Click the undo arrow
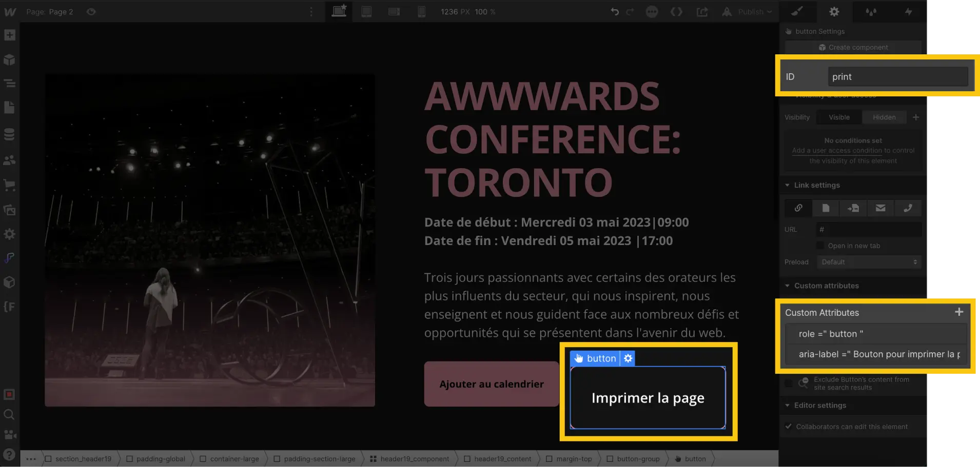Viewport: 980px width, 467px height. pos(615,12)
